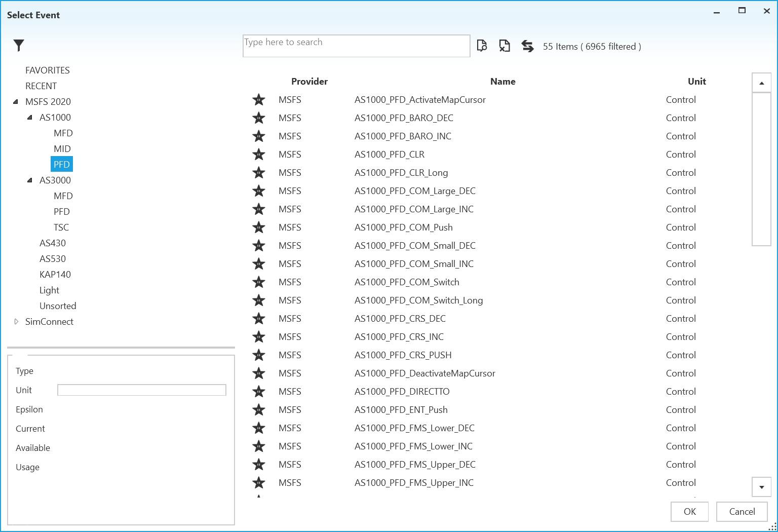
Task: Toggle favorite star for AS1000_PFD_BARO_INC
Action: [259, 136]
